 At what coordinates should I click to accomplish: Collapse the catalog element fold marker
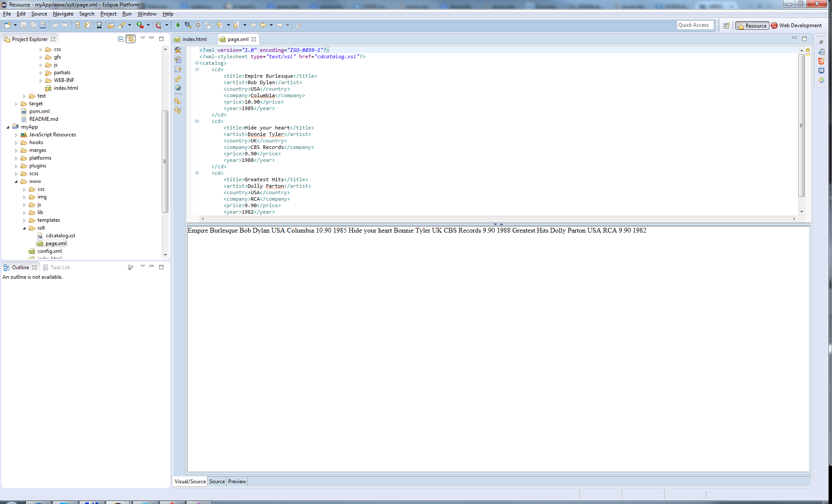point(197,63)
